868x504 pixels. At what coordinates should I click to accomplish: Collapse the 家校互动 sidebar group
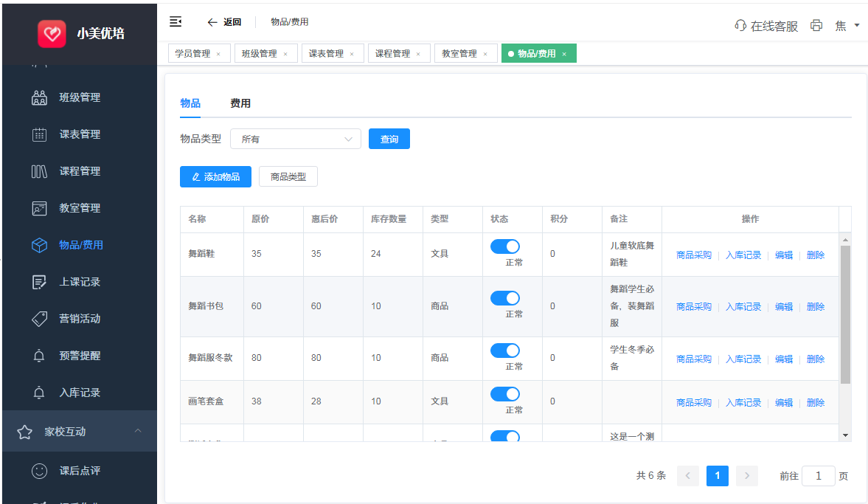[x=138, y=432]
